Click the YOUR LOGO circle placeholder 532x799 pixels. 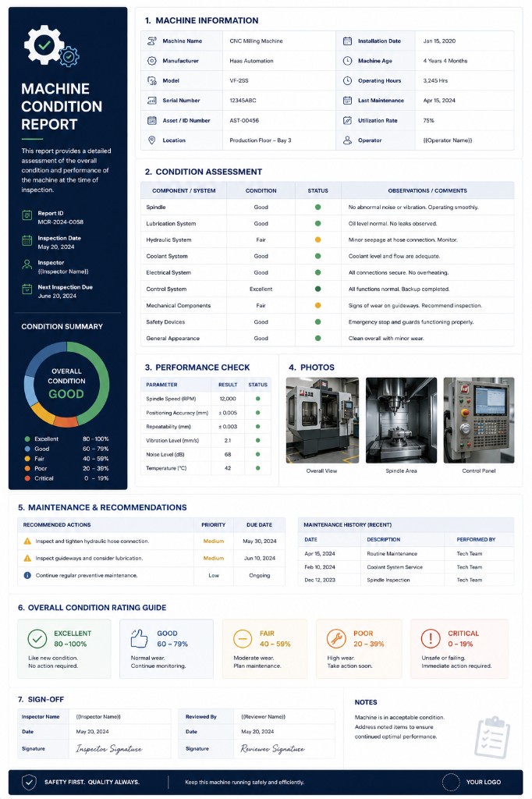451,782
